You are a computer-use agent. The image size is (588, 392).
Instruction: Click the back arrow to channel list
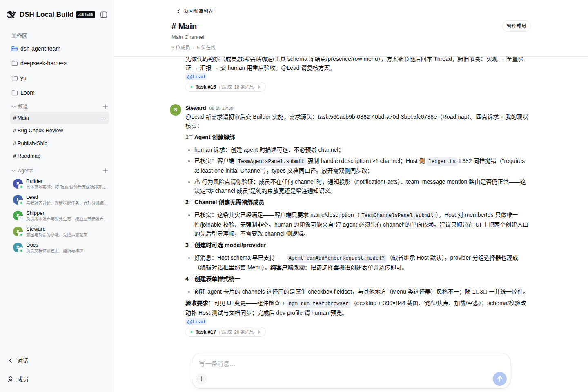point(178,11)
